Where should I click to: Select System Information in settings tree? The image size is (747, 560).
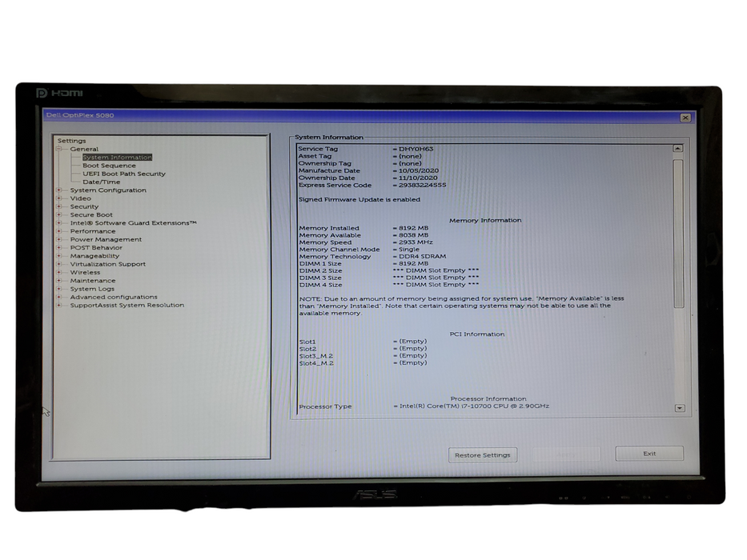117,157
